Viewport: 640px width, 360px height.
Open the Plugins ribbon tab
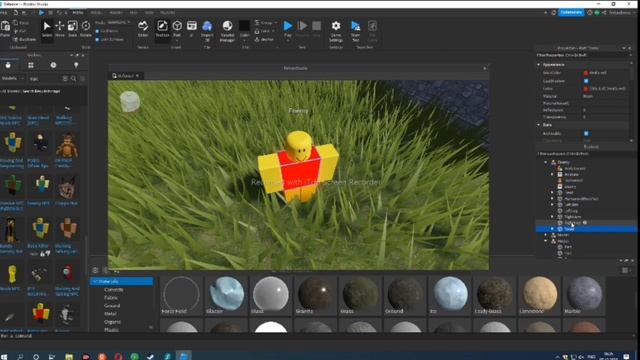(x=168, y=13)
